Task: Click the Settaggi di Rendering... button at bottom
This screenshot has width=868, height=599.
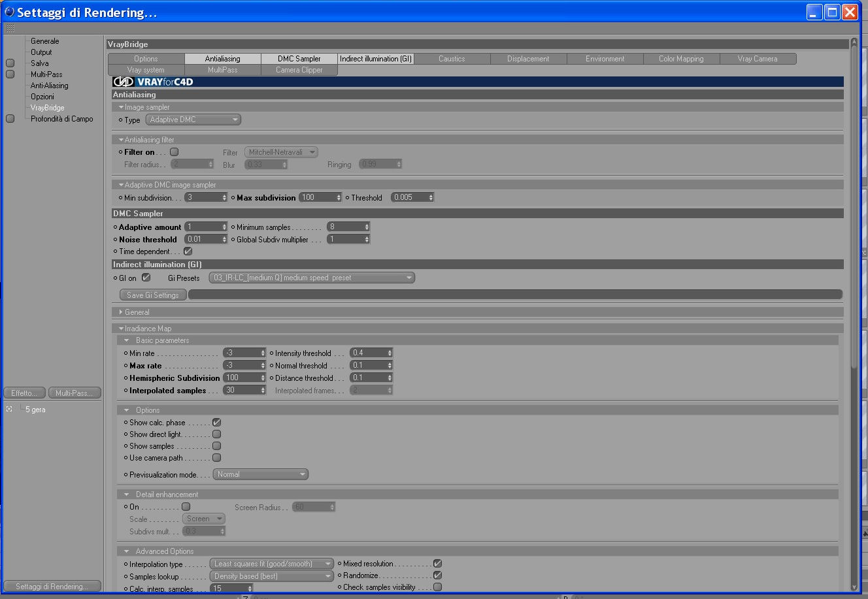Action: [x=52, y=587]
